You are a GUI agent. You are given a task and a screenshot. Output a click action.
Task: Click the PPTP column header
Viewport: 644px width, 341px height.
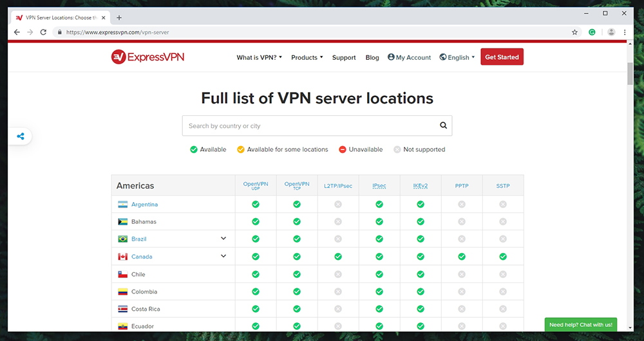point(462,186)
